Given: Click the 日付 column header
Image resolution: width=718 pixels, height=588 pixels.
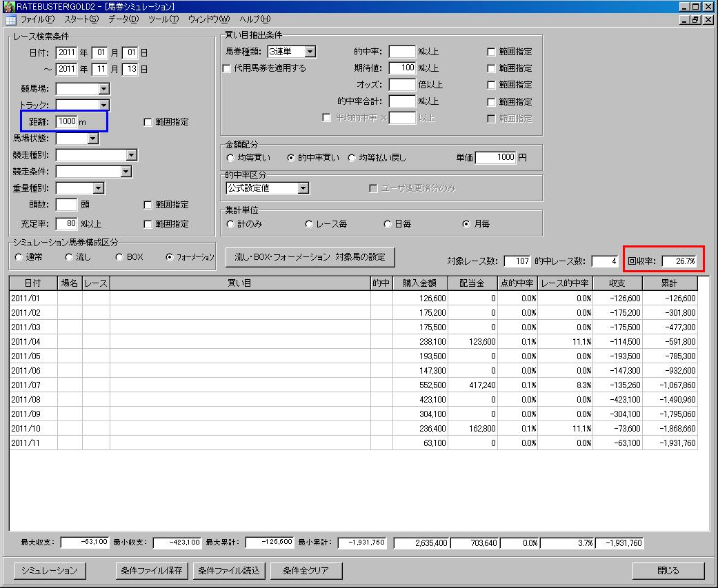Looking at the screenshot, I should pyautogui.click(x=33, y=283).
